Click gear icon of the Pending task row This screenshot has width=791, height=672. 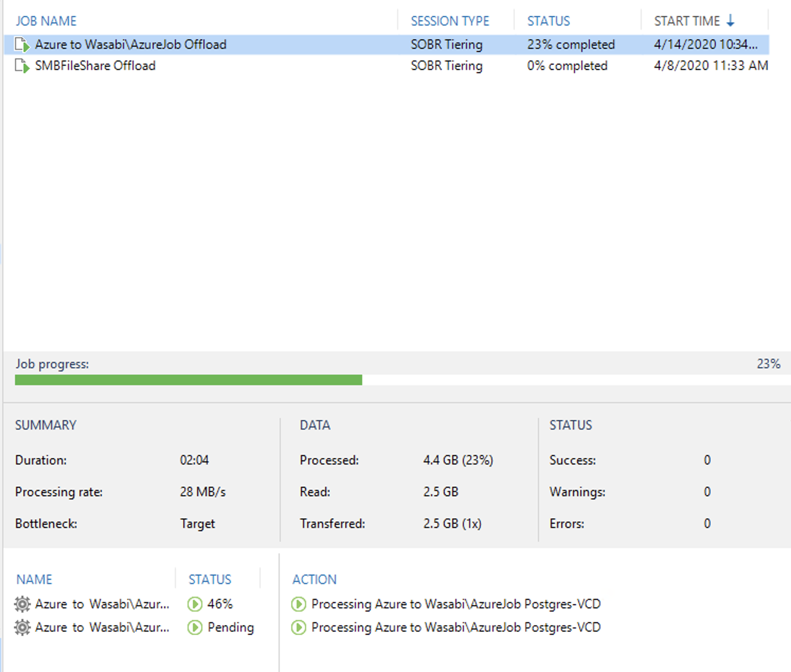[x=22, y=627]
